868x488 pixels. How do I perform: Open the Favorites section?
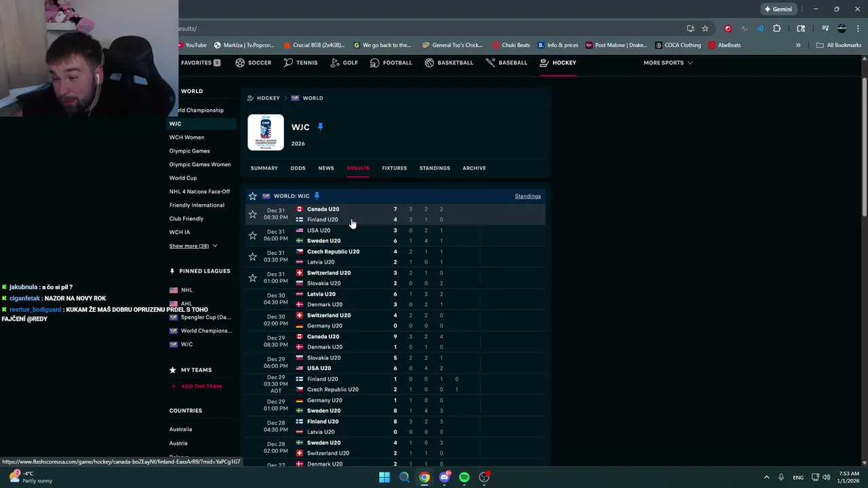pos(200,62)
